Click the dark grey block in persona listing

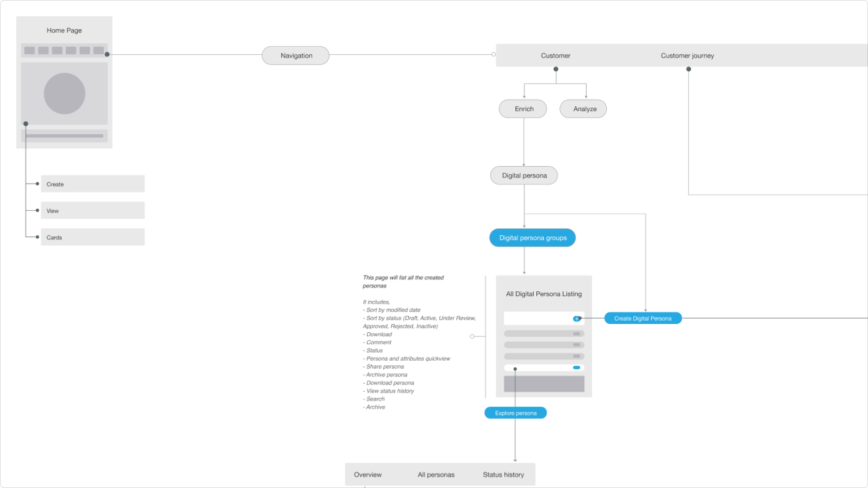click(544, 384)
